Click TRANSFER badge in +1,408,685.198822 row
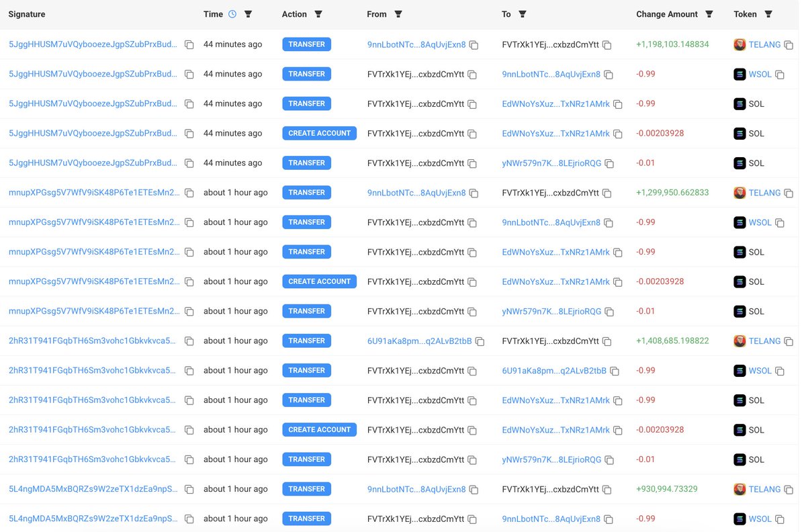The width and height of the screenshot is (806, 532). click(306, 341)
